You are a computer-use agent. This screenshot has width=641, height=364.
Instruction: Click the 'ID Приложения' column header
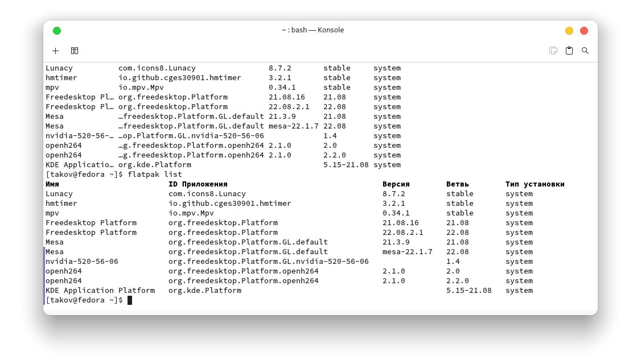(198, 184)
